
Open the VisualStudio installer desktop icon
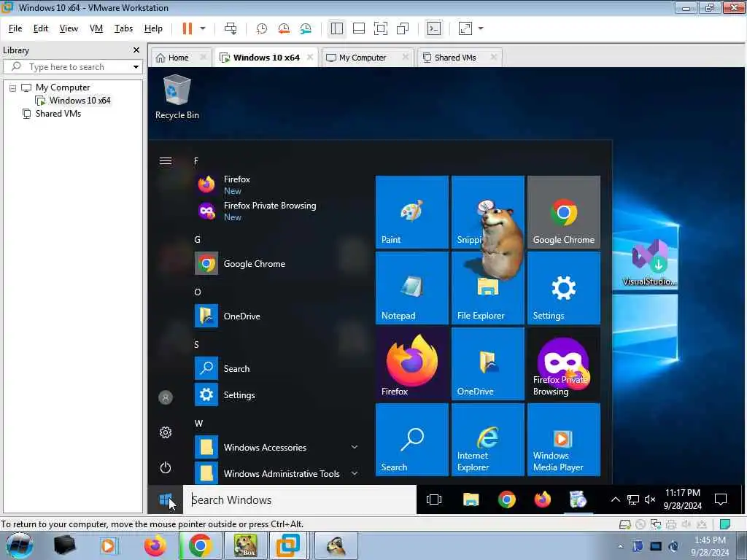(x=650, y=262)
